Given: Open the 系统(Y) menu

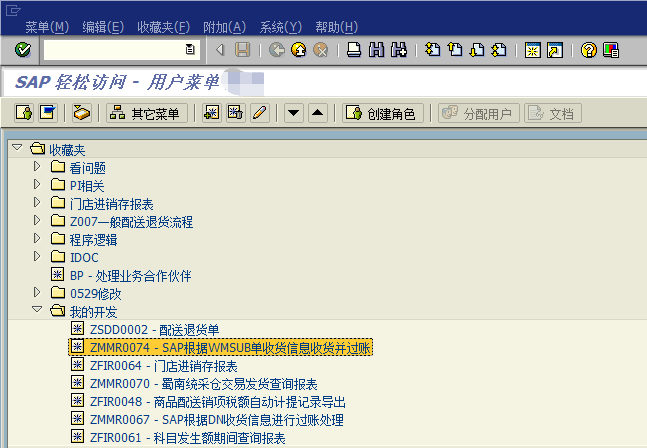Looking at the screenshot, I should pos(281,27).
